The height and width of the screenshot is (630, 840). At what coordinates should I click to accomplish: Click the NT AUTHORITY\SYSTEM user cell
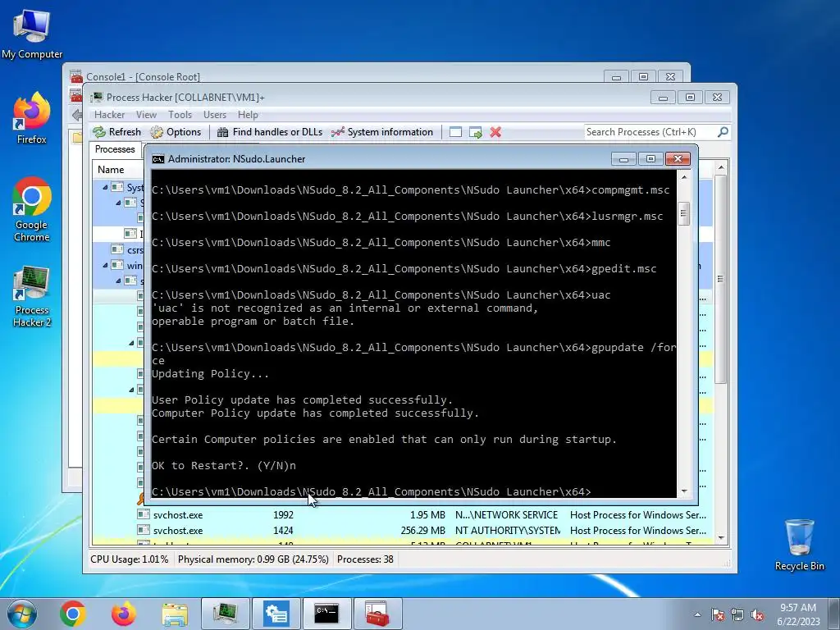[508, 531]
